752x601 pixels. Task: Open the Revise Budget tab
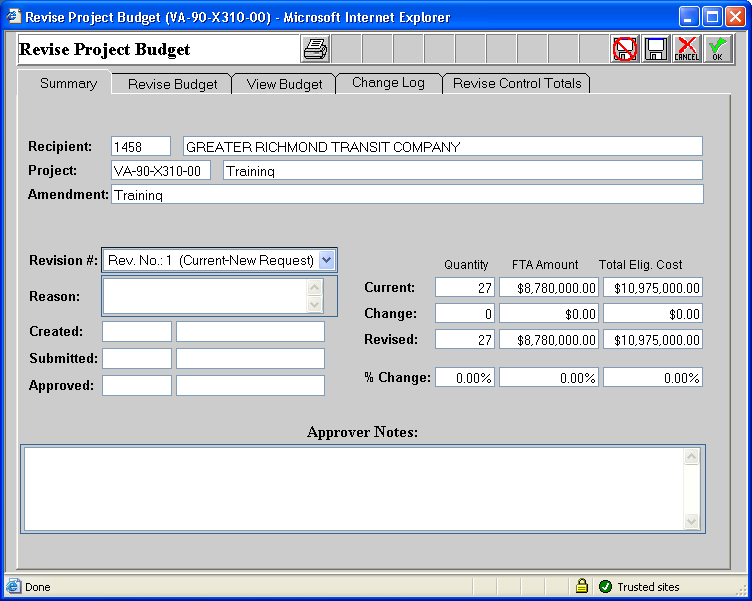(172, 84)
